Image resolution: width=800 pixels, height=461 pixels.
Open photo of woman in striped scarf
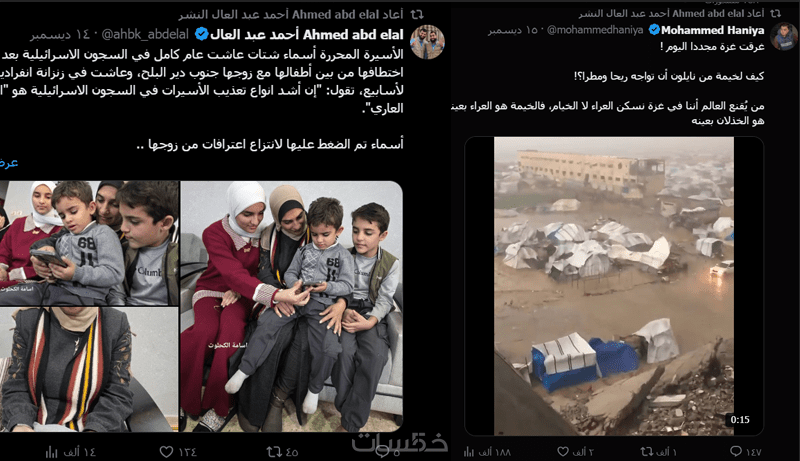pyautogui.click(x=89, y=369)
